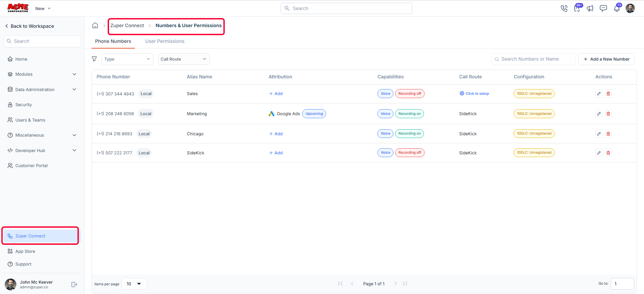Open the items per page dropdown
Screen dimensions: 644x294
point(134,284)
